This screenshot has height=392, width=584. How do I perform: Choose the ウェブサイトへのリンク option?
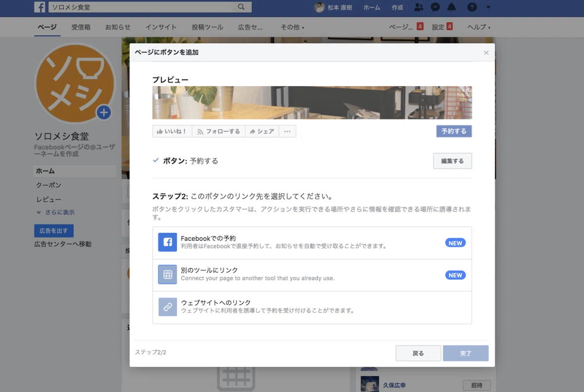pos(312,307)
